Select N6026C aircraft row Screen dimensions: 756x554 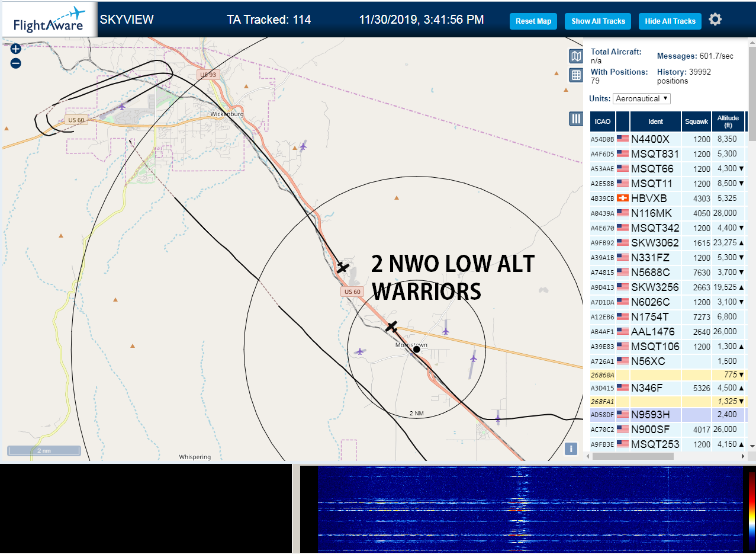[x=668, y=302]
